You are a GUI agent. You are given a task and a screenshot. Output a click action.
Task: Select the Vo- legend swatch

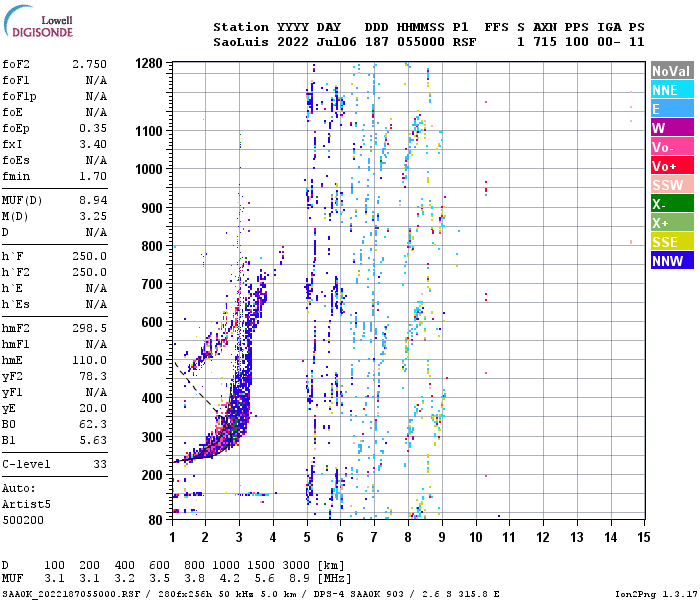(672, 147)
